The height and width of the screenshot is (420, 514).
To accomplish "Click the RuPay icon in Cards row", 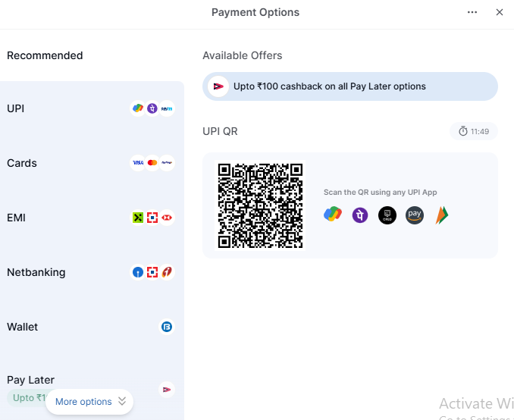I will pos(167,163).
